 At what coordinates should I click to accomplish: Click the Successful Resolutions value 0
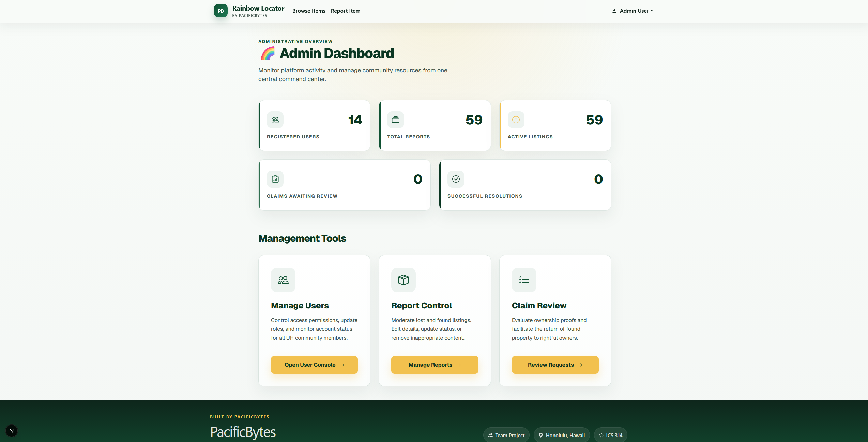point(598,179)
